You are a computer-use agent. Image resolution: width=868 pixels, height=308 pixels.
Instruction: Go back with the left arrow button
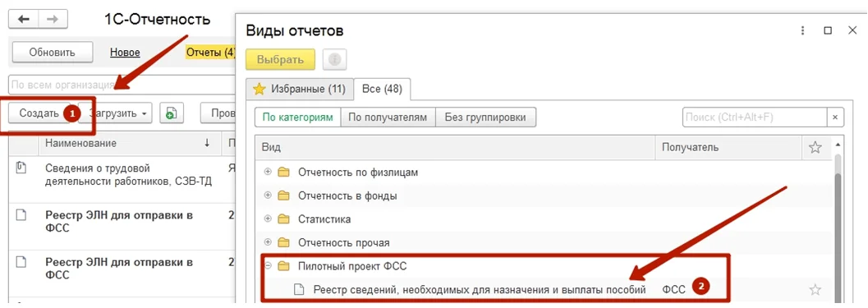point(23,20)
